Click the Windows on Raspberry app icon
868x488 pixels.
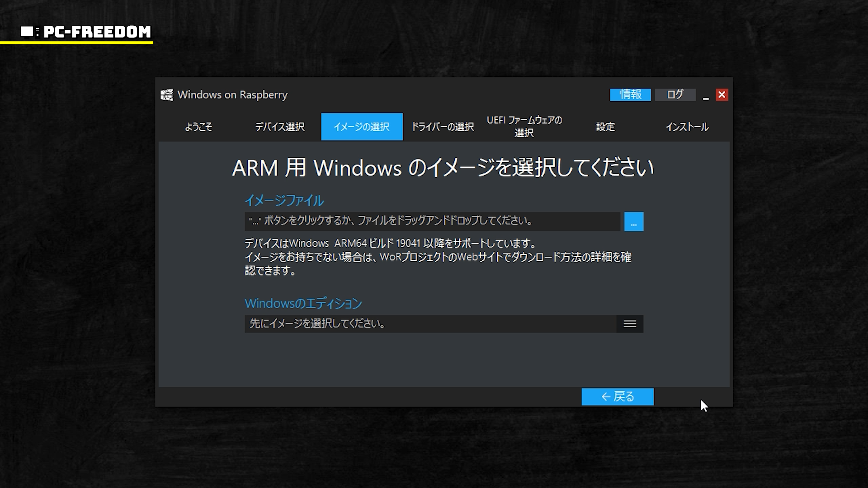coord(167,95)
